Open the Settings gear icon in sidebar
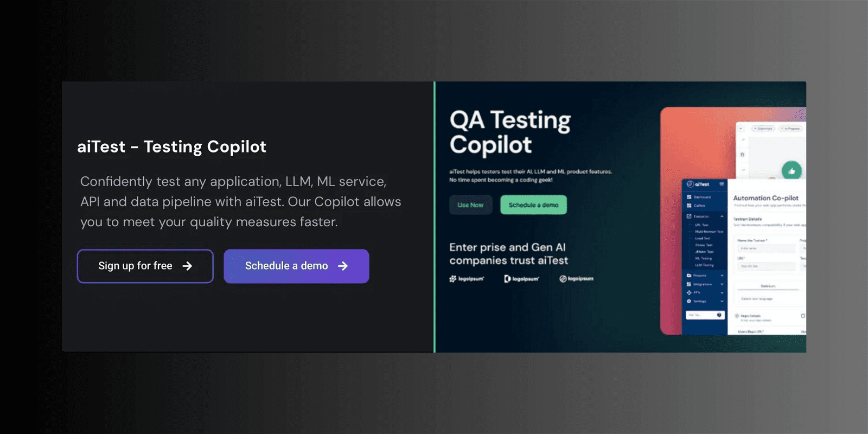868x434 pixels. (689, 300)
